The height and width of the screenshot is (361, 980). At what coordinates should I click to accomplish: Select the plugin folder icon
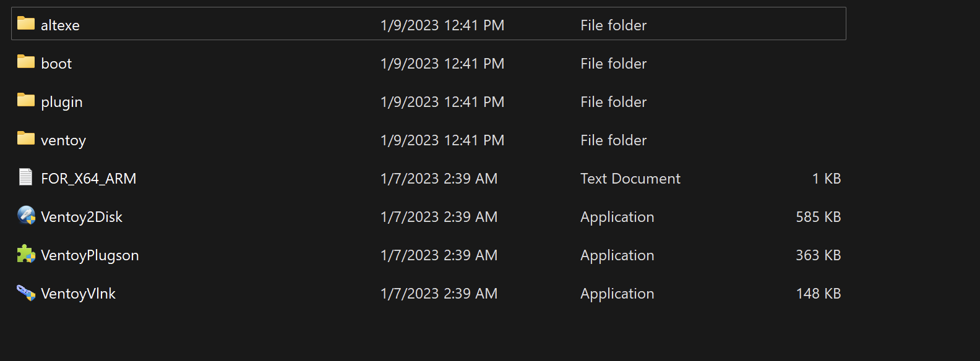26,100
